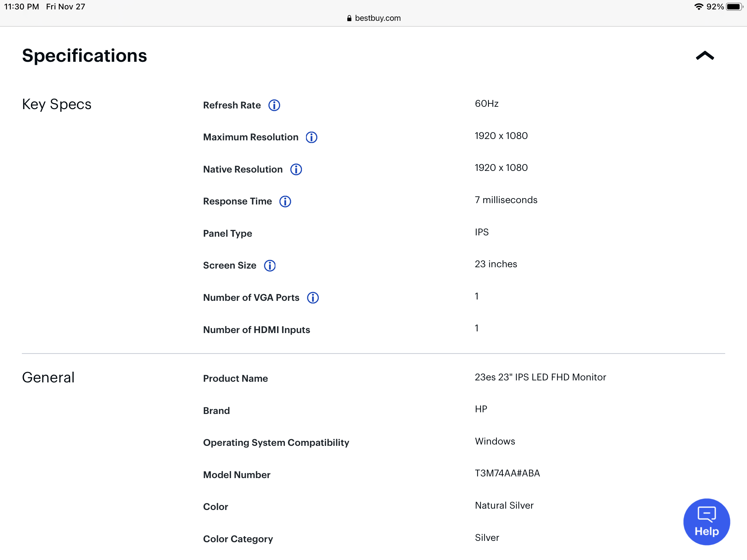Tap the Native Resolution info icon
The width and height of the screenshot is (747, 560).
tap(296, 170)
